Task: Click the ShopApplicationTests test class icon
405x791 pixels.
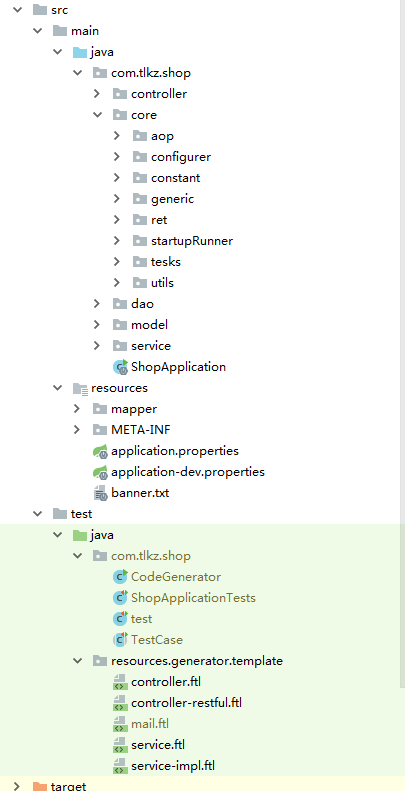Action: (120, 598)
